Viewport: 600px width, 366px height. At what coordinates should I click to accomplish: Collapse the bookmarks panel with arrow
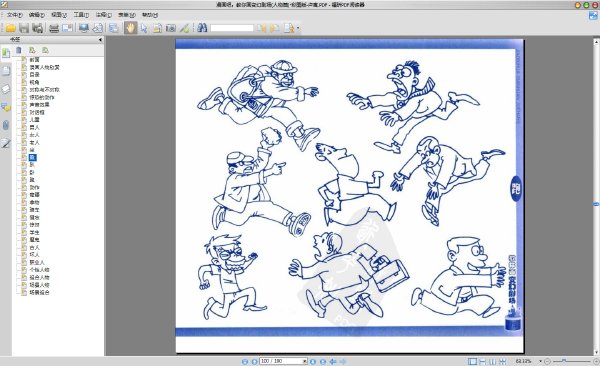tap(100, 39)
